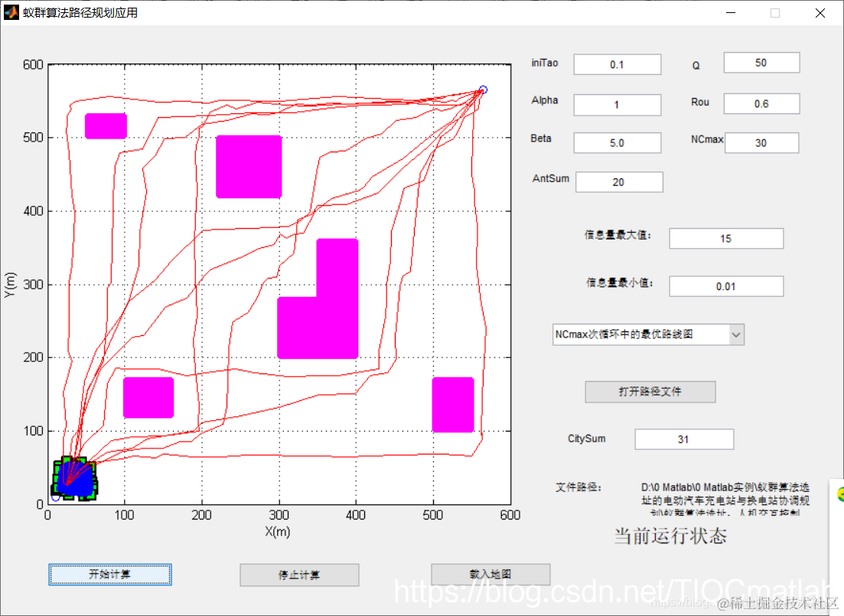The height and width of the screenshot is (616, 844).
Task: Click the Alpha parameter field
Action: pos(617,104)
